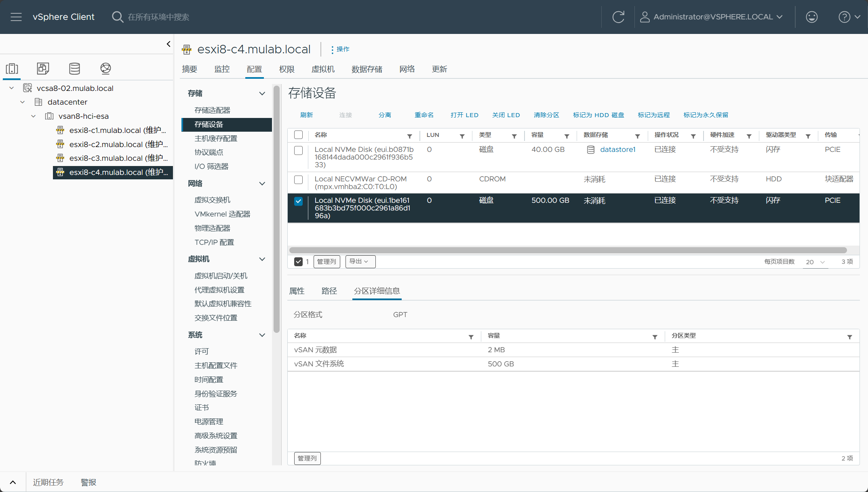The width and height of the screenshot is (868, 492).
Task: Click the horizontal scrollbar of devices table
Action: tap(568, 250)
